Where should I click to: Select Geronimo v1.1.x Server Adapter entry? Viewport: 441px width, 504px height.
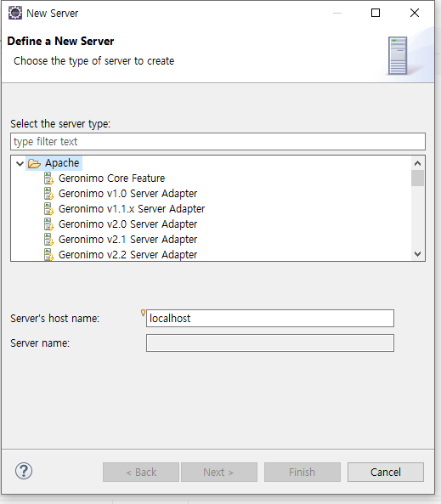[132, 209]
